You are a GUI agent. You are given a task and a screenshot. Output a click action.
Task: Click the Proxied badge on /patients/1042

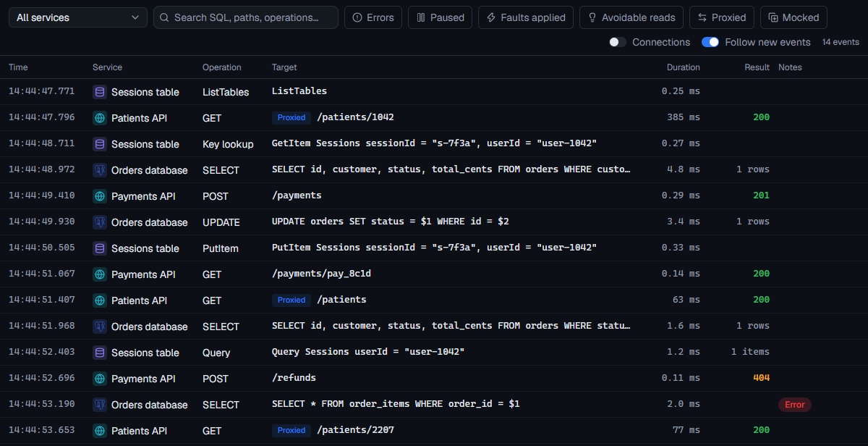(292, 117)
